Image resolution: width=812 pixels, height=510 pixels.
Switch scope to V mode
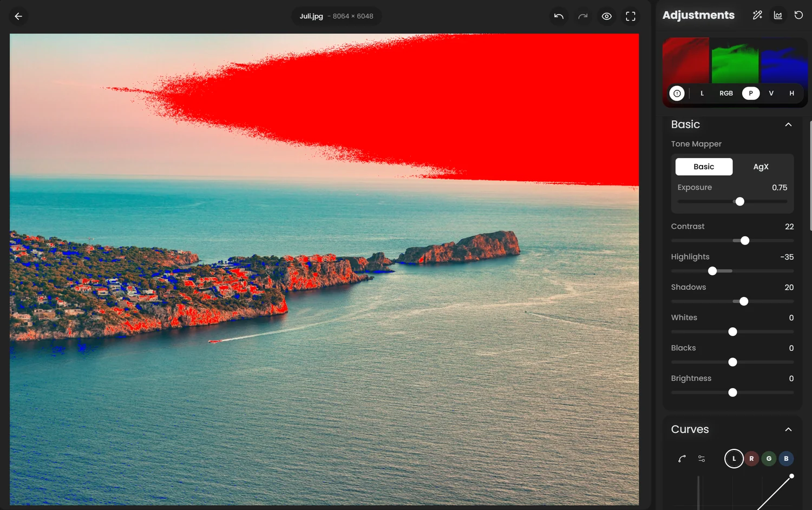point(771,93)
